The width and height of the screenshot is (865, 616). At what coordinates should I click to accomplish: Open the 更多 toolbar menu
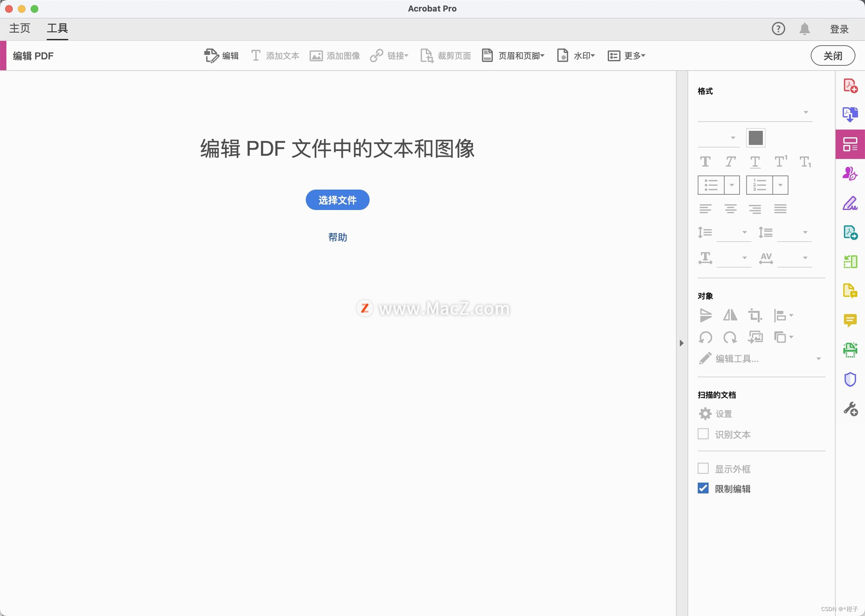pyautogui.click(x=627, y=55)
